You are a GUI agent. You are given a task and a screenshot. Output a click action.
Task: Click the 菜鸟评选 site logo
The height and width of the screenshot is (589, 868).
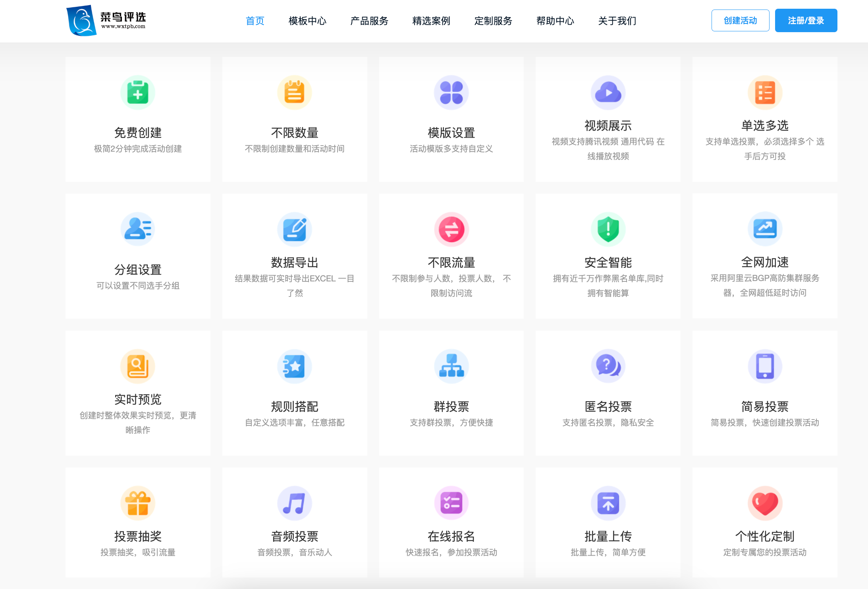tap(106, 21)
